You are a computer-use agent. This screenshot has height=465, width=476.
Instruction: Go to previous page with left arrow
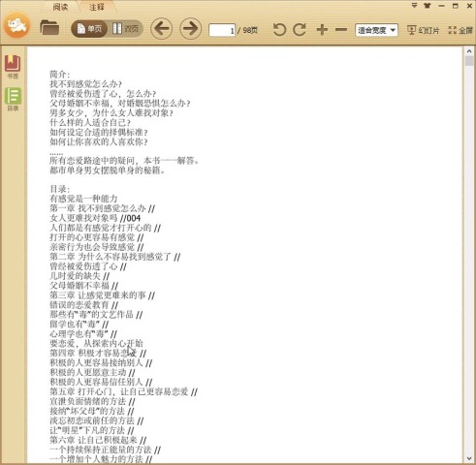(162, 29)
